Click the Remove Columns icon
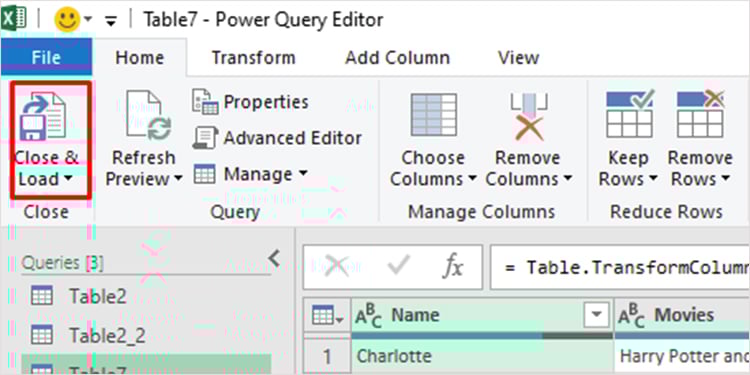Image resolution: width=750 pixels, height=375 pixels. click(x=529, y=116)
